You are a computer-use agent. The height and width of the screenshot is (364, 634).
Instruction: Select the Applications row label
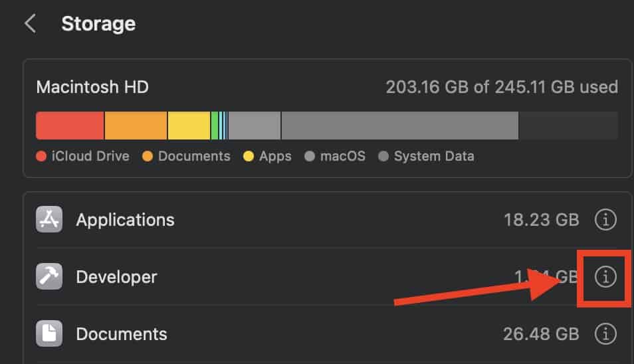tap(125, 220)
